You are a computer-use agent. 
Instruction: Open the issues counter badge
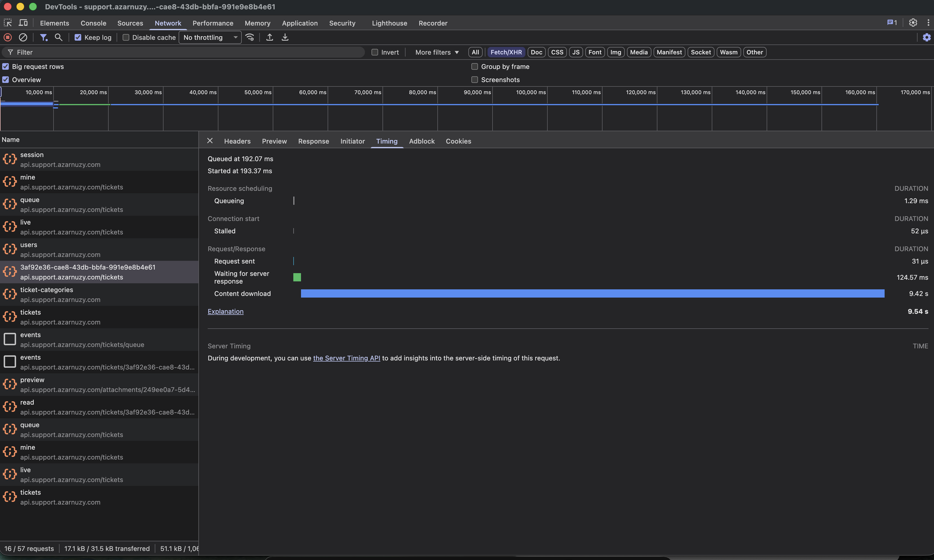point(892,22)
